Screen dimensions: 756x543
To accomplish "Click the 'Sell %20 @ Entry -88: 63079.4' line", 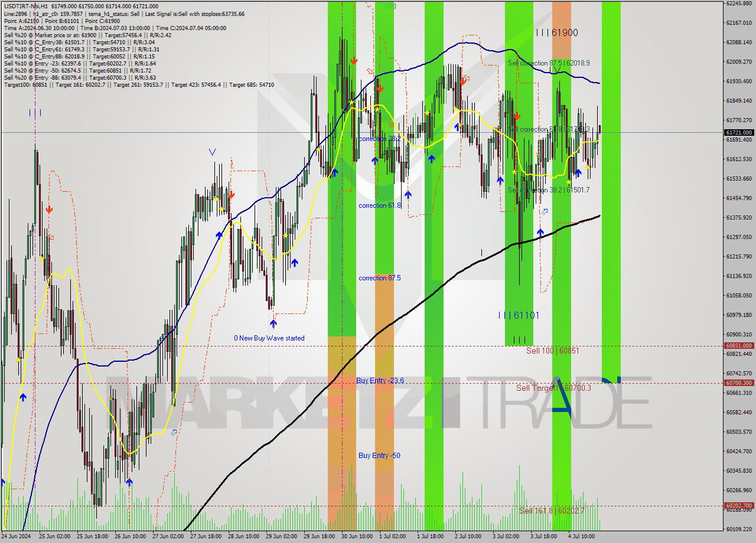I will 80,77.
